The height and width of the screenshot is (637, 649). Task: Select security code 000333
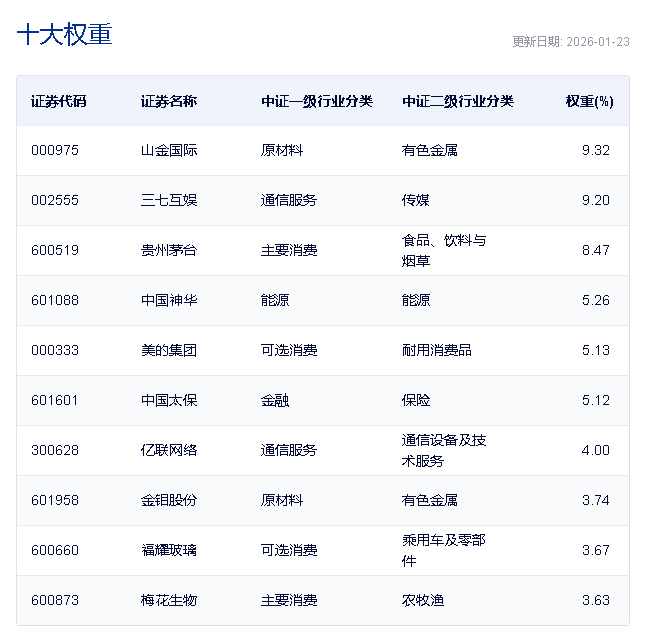[55, 351]
